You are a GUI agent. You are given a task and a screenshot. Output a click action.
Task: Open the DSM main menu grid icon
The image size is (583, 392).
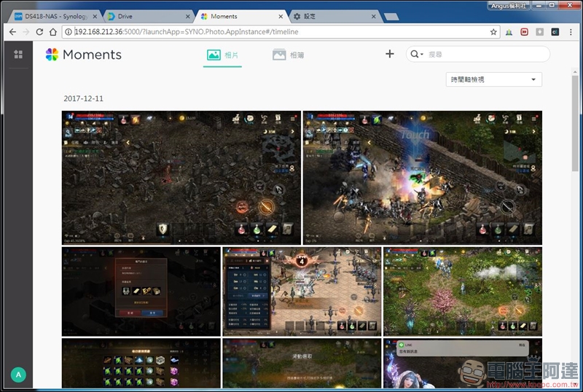pos(18,55)
